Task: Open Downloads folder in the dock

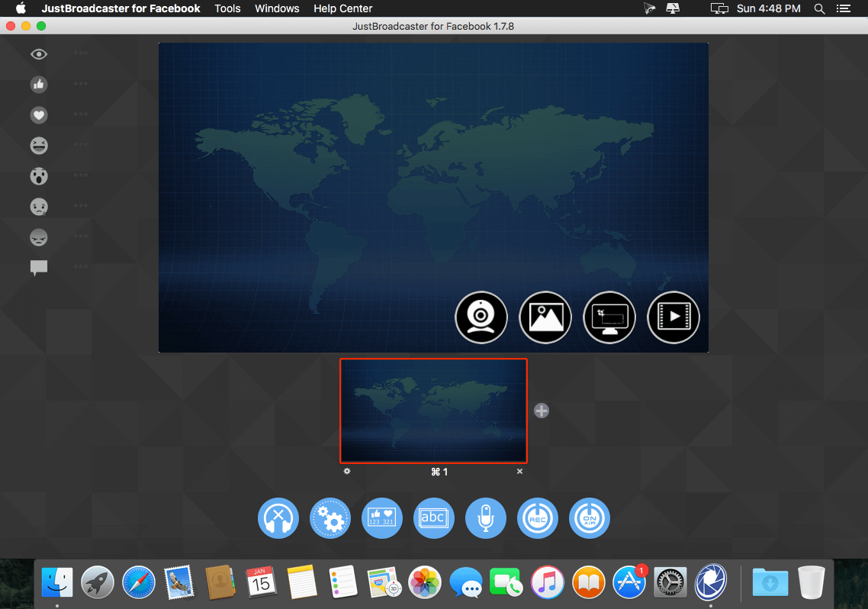Action: coord(770,582)
